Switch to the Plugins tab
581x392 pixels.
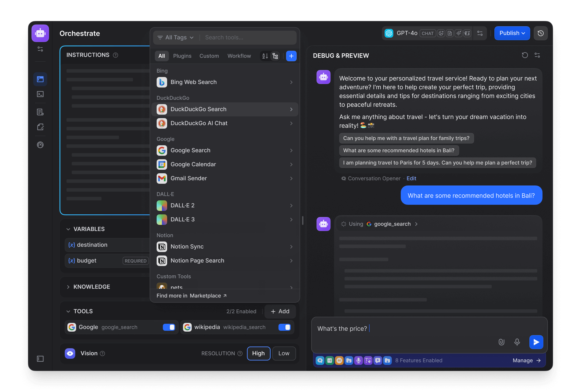[x=182, y=56]
